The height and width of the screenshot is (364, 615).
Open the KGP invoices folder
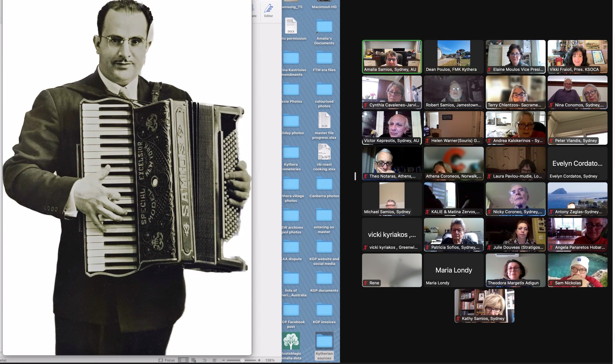point(324,310)
